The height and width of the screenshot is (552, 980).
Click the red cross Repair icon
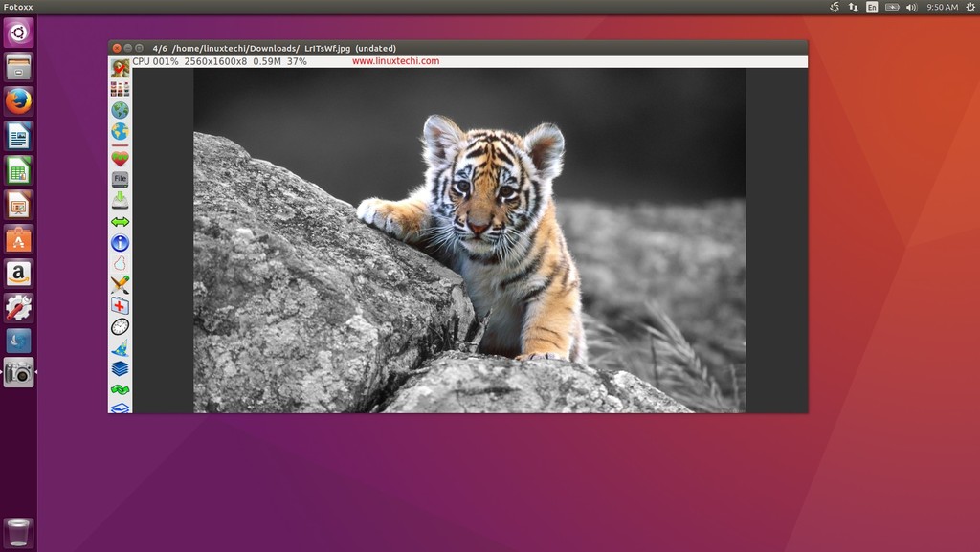(120, 306)
